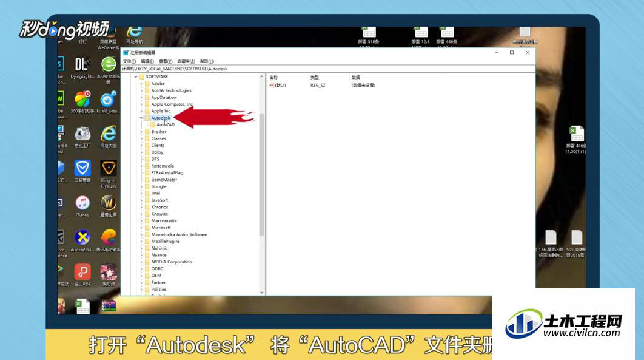644x360 pixels.
Task: Open the 编辑(E) menu
Action: [147, 61]
